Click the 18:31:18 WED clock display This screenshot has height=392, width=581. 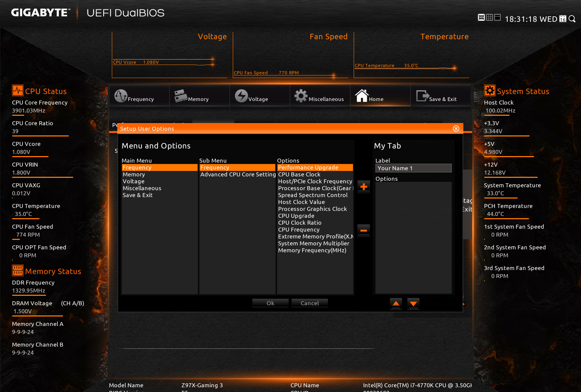(x=531, y=19)
